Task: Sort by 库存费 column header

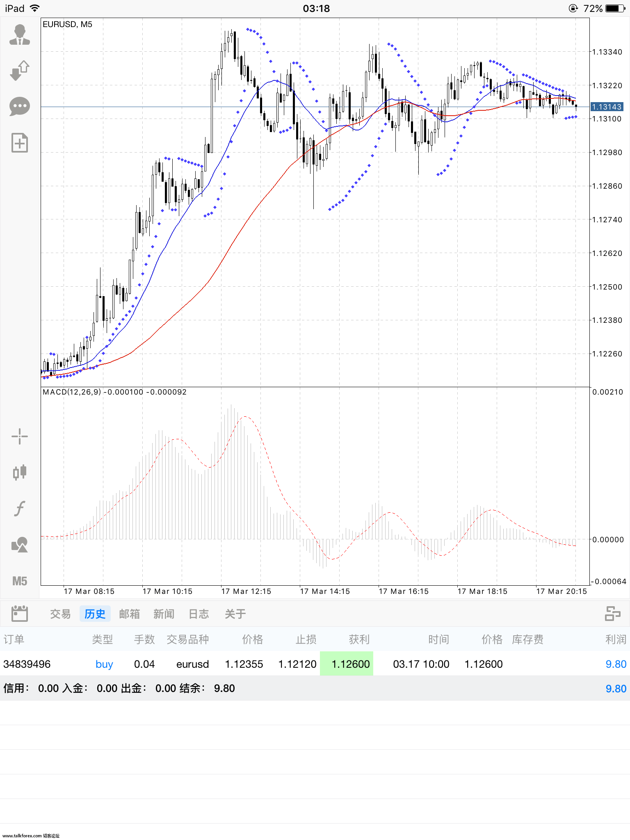Action: pos(527,639)
